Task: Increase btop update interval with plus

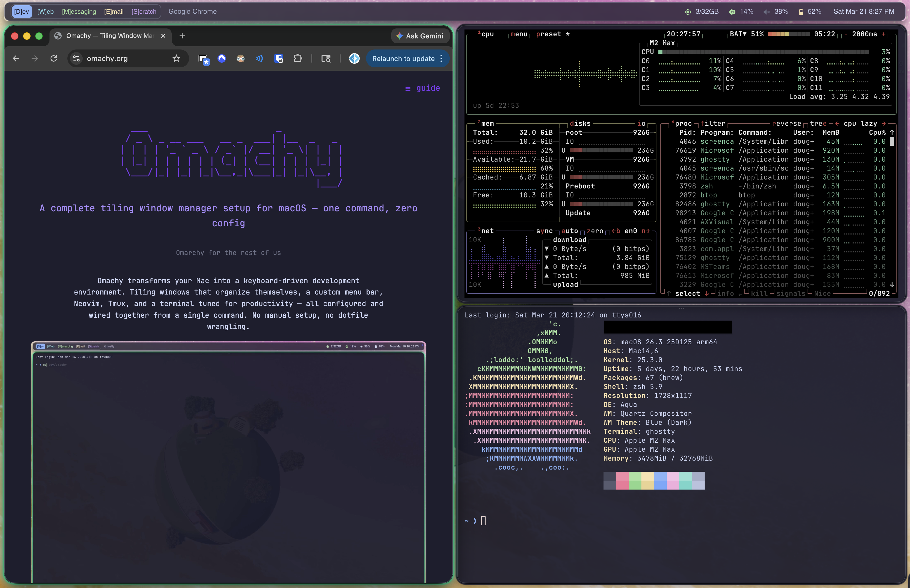Action: click(x=883, y=34)
